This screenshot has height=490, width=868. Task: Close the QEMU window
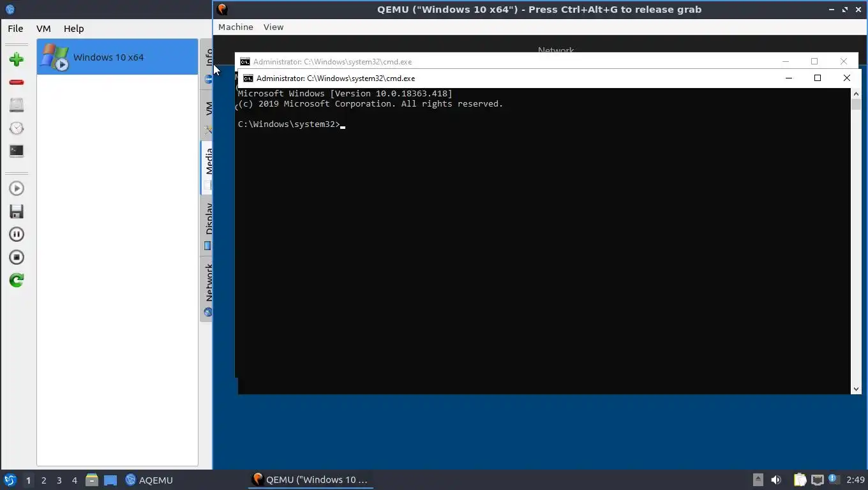point(858,10)
